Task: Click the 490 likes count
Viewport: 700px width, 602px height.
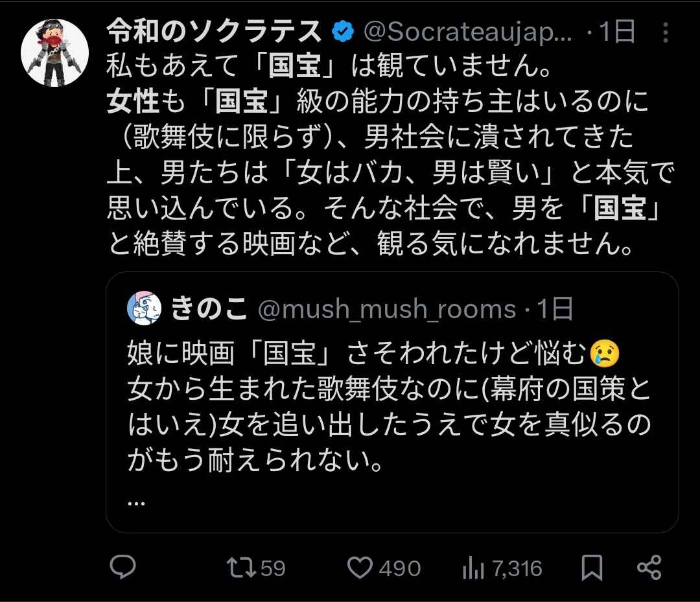Action: click(x=399, y=568)
